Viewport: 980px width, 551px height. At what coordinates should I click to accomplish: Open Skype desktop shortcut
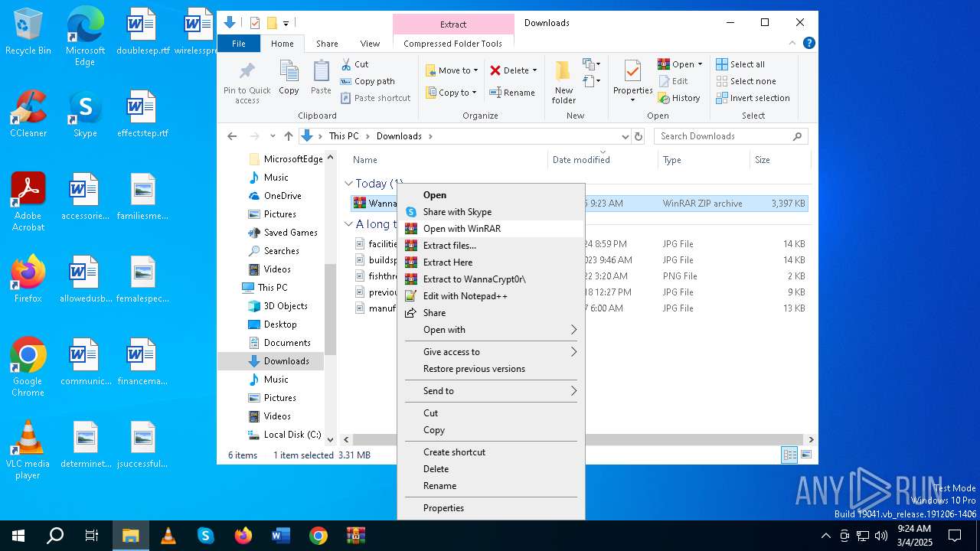85,113
